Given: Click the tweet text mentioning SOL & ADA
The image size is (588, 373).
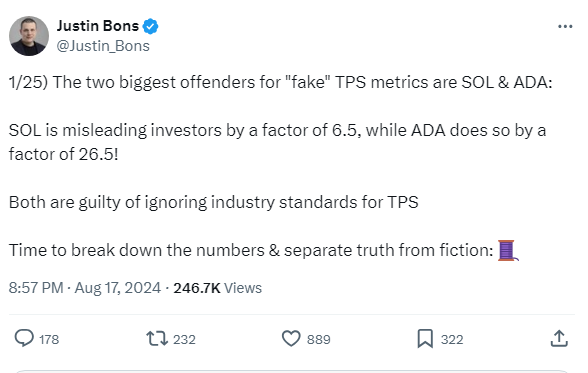Looking at the screenshot, I should (280, 82).
